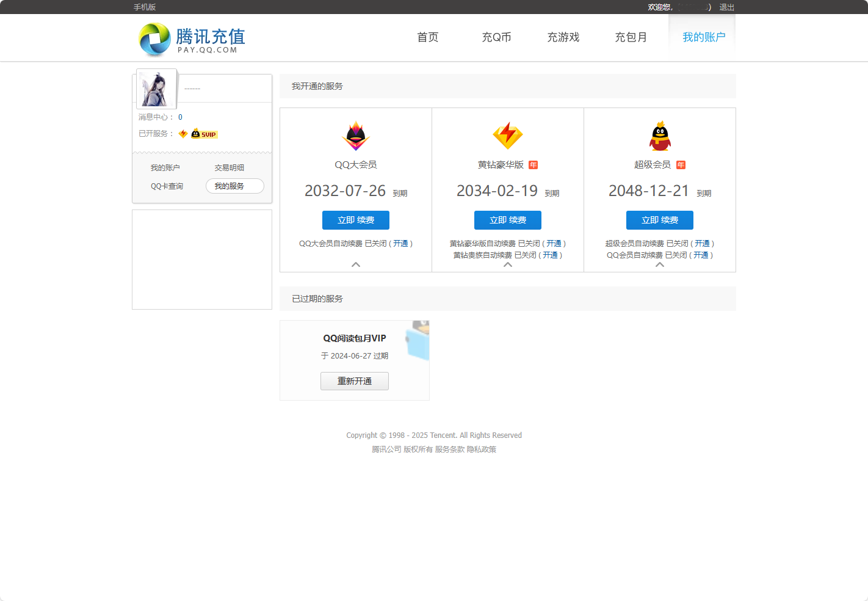The width and height of the screenshot is (868, 601).
Task: Click the 黄钻豪华版 lightning diamond icon
Action: (x=508, y=136)
